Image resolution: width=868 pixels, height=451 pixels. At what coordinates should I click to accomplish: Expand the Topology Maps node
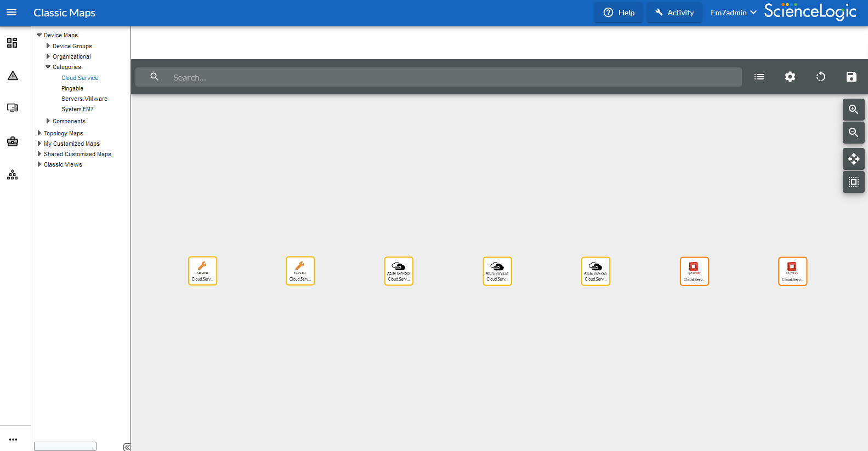tap(39, 133)
